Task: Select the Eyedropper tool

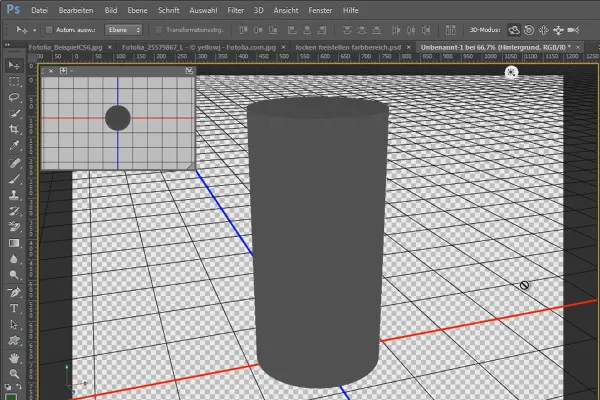Action: coord(14,145)
